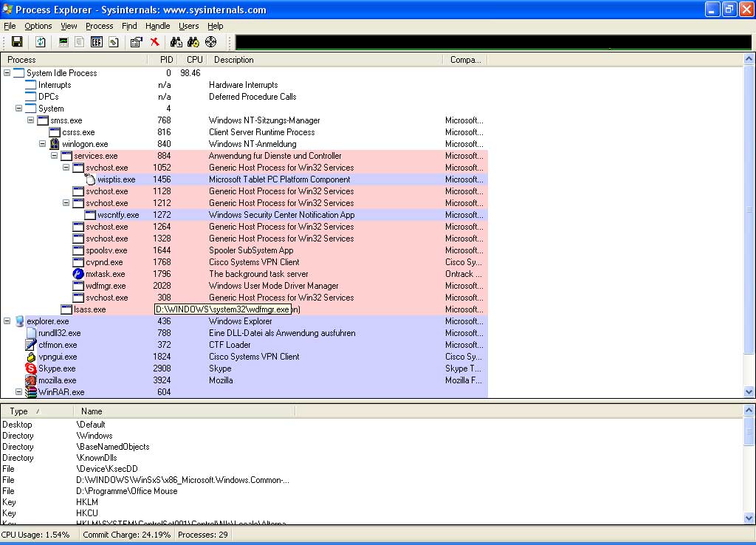Click the Skype.exe red S icon
Viewport: 756px width, 545px height.
(x=31, y=369)
